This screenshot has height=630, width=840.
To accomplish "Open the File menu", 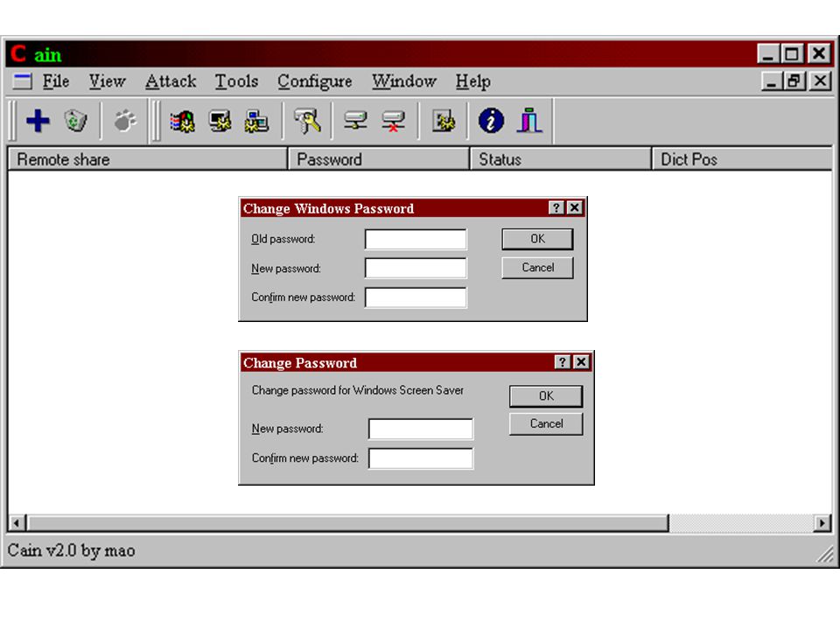I will (56, 81).
